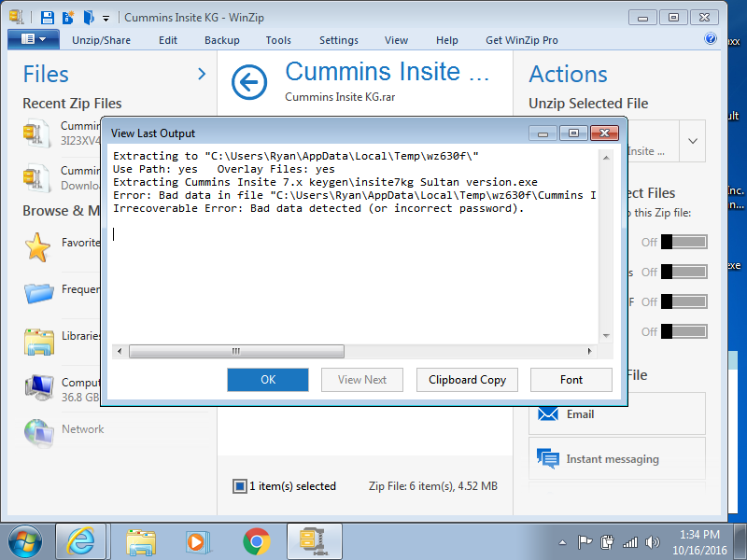Open the Unzip/Share tab
This screenshot has height=560, width=747.
pos(101,40)
